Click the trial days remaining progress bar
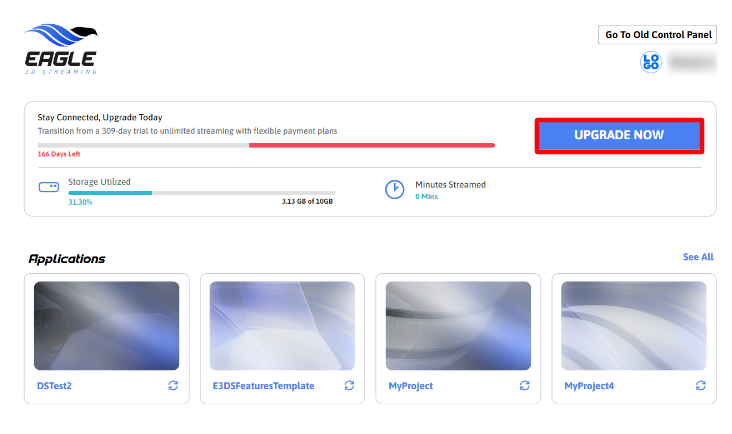 [x=266, y=145]
